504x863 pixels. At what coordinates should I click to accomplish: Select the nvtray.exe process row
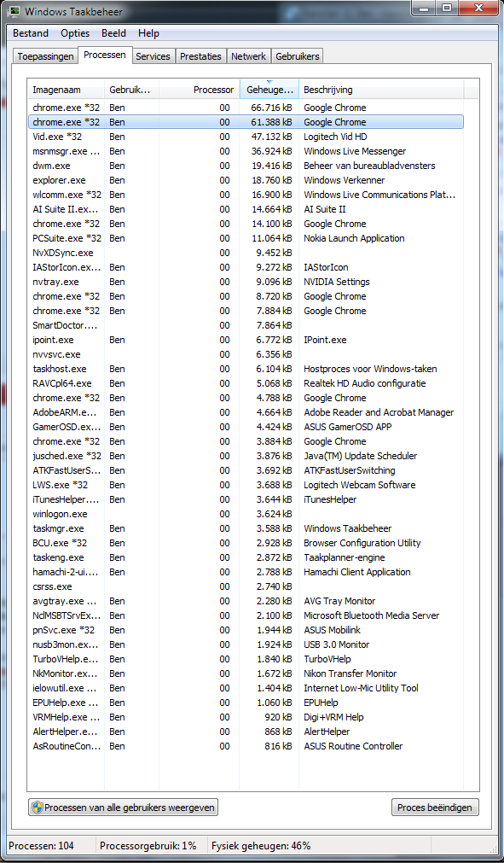coord(246,282)
